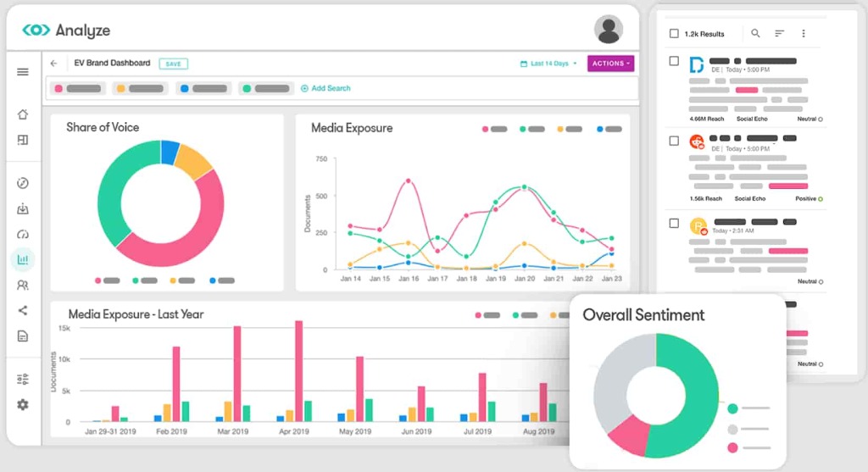Click the yellow avatar icon of third result
Viewport: 868px width, 472px height.
tap(698, 225)
